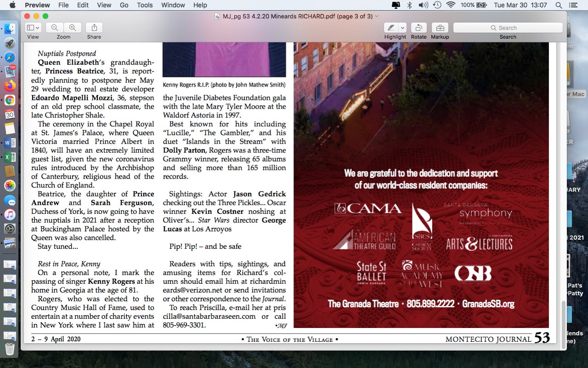Open the Trash in the Dock

pyautogui.click(x=10, y=349)
